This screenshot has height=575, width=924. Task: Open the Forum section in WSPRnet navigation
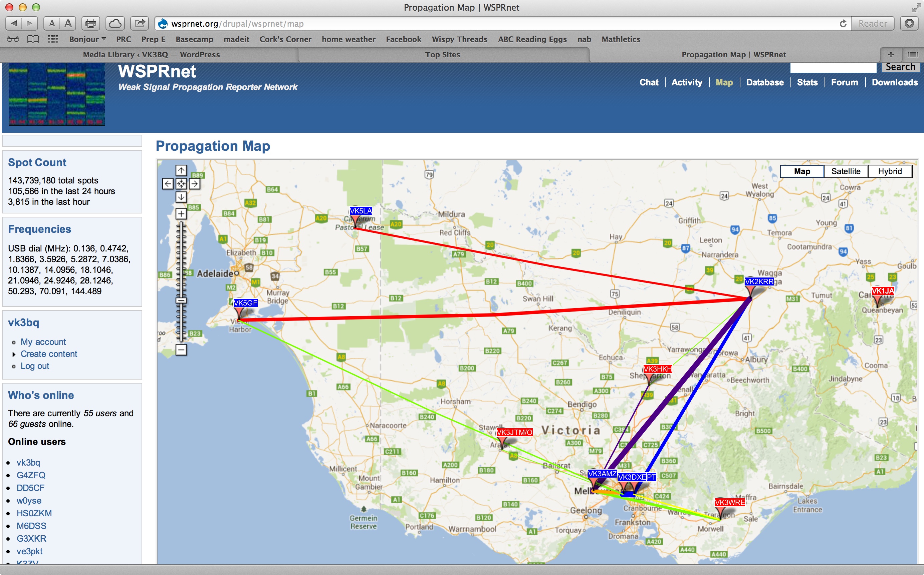click(845, 82)
